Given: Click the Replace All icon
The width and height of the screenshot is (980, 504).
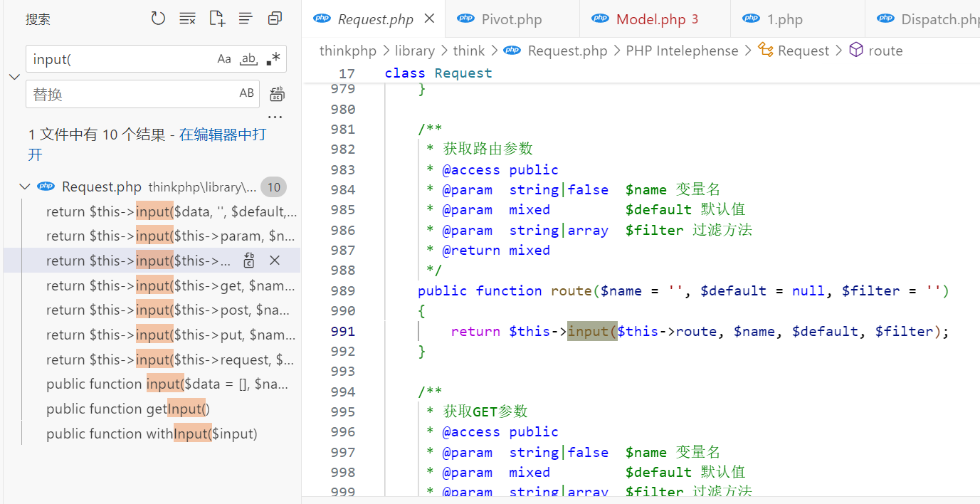Looking at the screenshot, I should tap(277, 94).
